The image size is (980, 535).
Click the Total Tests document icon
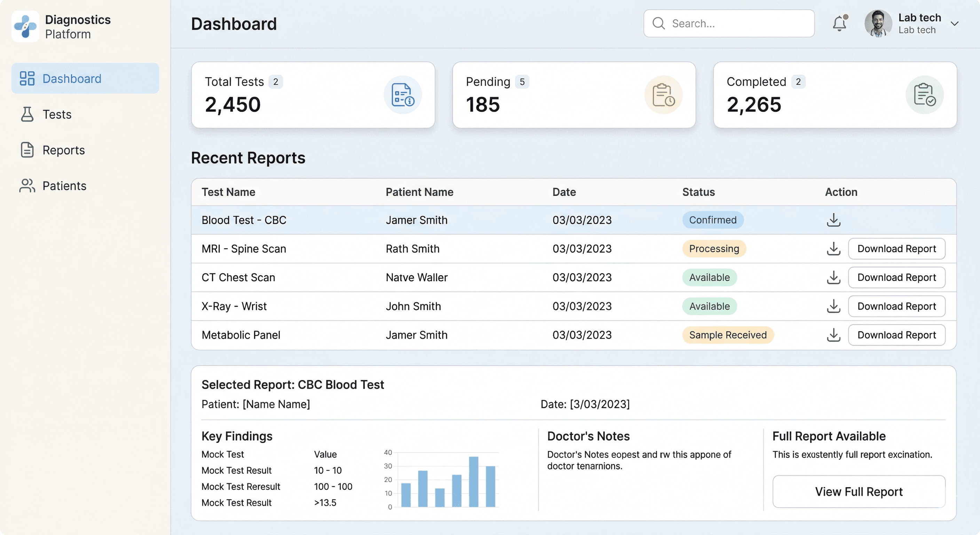403,95
